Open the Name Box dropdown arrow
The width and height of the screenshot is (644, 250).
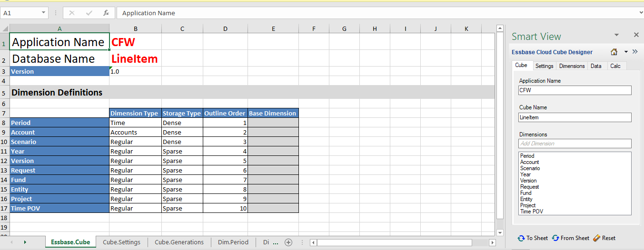pyautogui.click(x=44, y=13)
